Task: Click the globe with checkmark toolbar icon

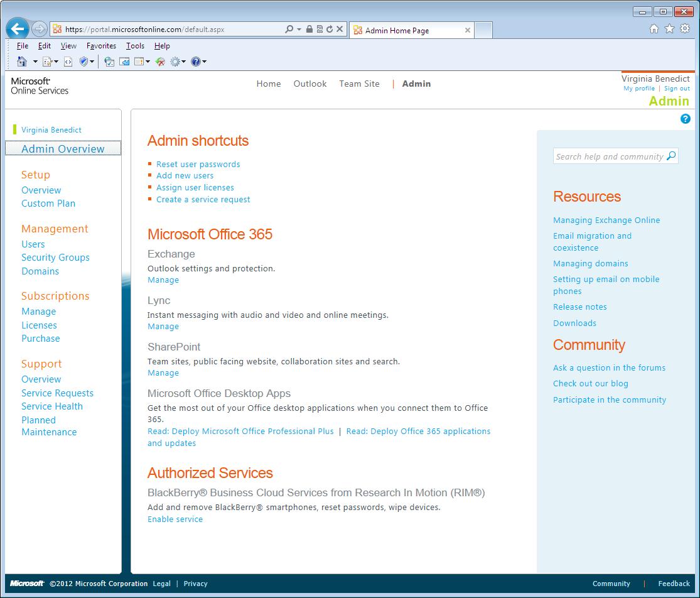Action: (109, 62)
